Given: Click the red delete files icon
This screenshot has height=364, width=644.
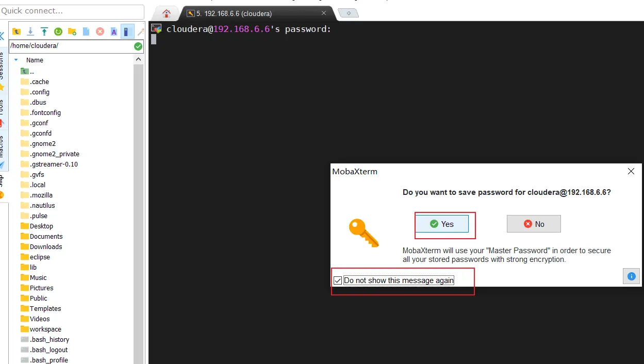Looking at the screenshot, I should (100, 31).
